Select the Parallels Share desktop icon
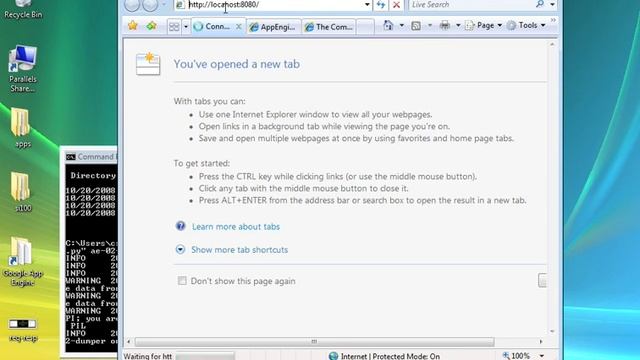640x360 pixels. point(23,68)
